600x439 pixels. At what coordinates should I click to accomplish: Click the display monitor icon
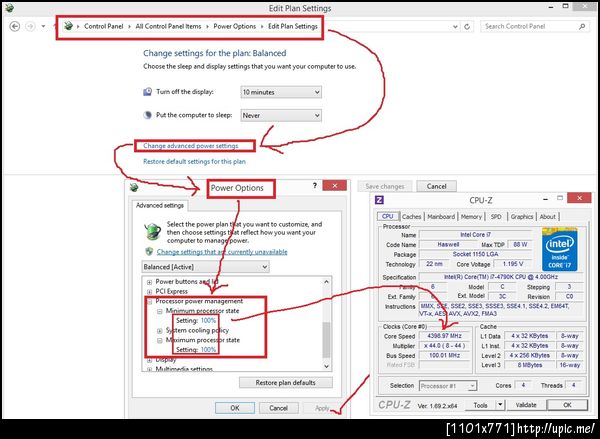point(147,92)
